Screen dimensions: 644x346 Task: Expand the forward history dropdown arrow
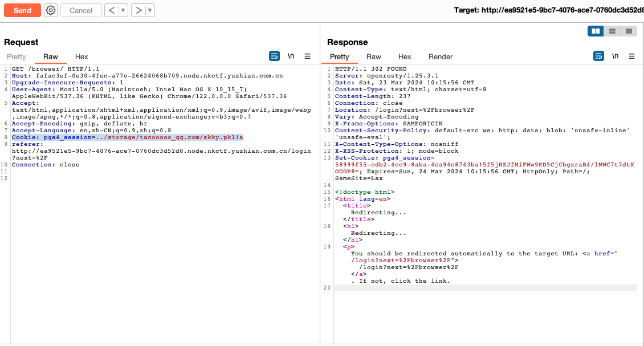[149, 10]
